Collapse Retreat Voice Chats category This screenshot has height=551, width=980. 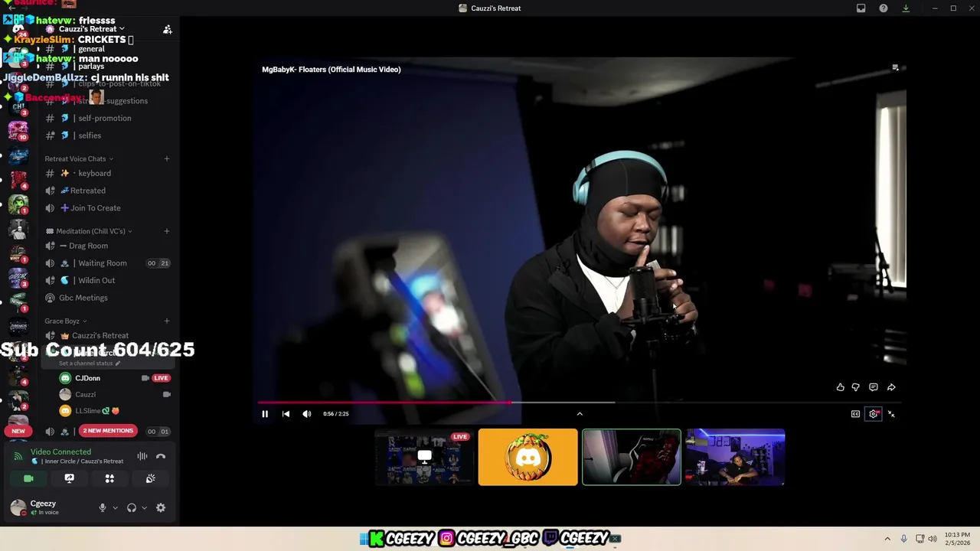click(79, 158)
